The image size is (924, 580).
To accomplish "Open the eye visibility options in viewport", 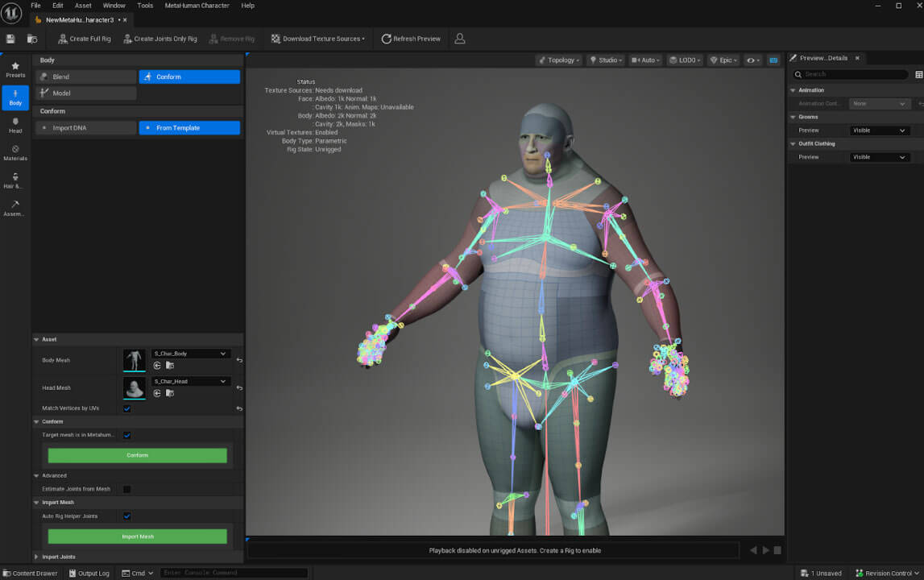I will click(x=753, y=60).
